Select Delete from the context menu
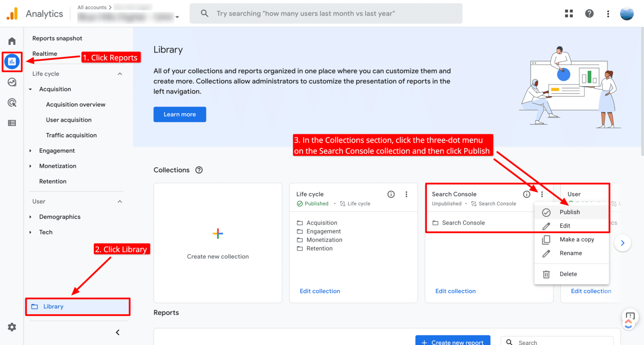 tap(571, 274)
